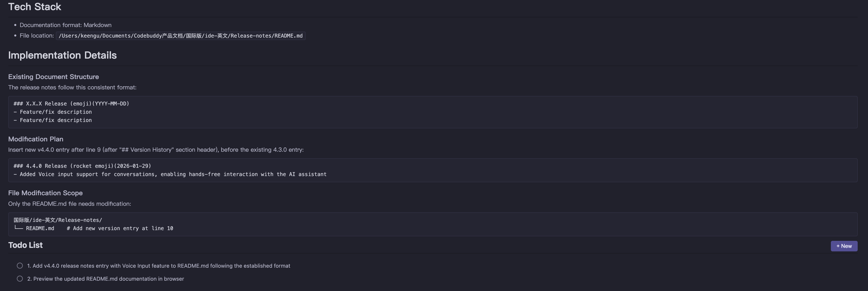Click the README.md line in the file tree
The height and width of the screenshot is (291, 868).
40,228
